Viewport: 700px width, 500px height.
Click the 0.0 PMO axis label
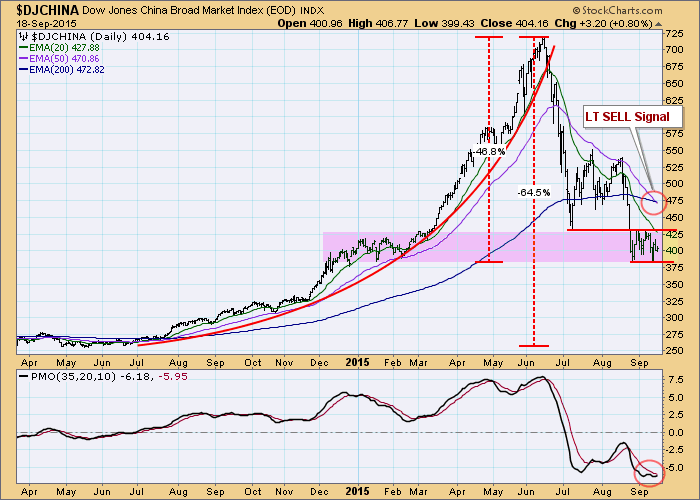[x=676, y=432]
